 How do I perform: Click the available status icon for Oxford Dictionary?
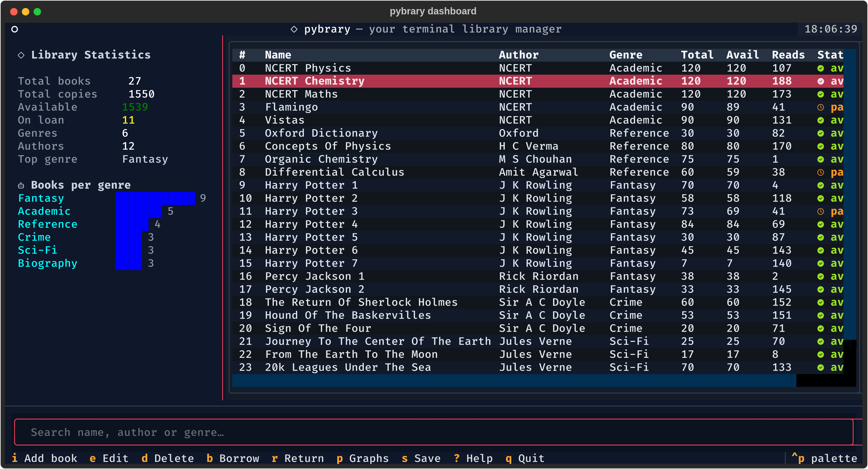[x=821, y=134]
